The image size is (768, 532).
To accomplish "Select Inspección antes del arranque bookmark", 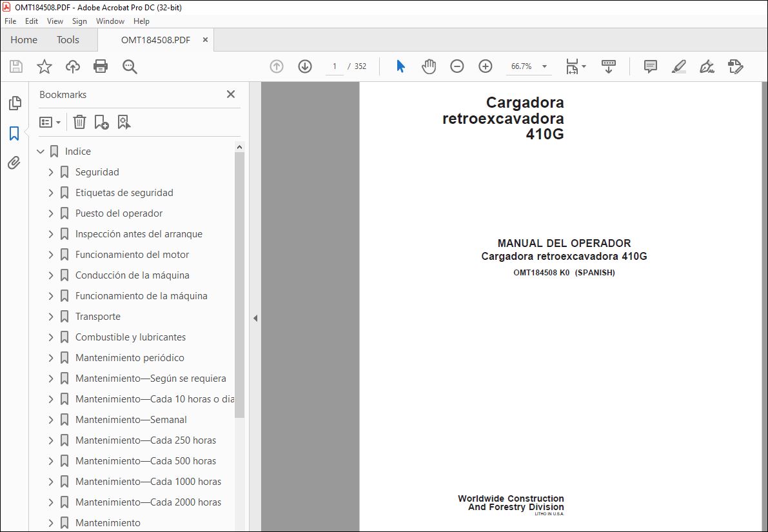I will click(139, 234).
